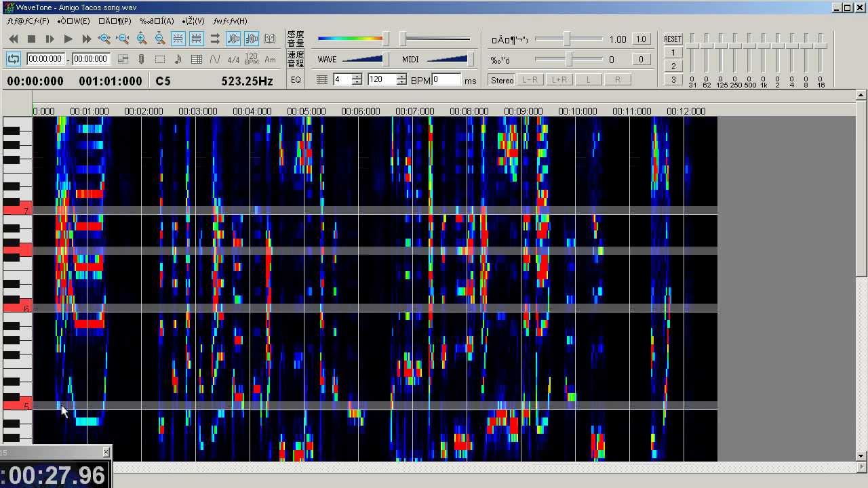The width and height of the screenshot is (868, 488).
Task: Click the waveform curve icon
Action: click(215, 59)
